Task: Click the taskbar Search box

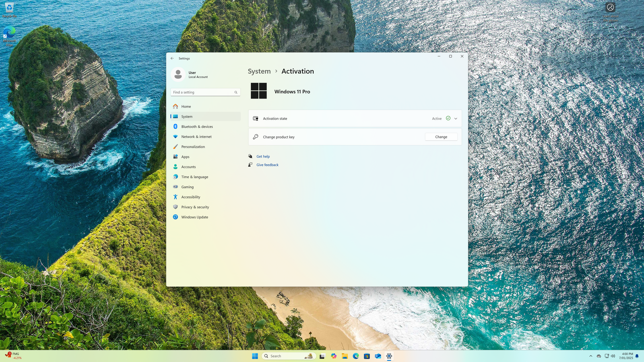Action: (289, 356)
